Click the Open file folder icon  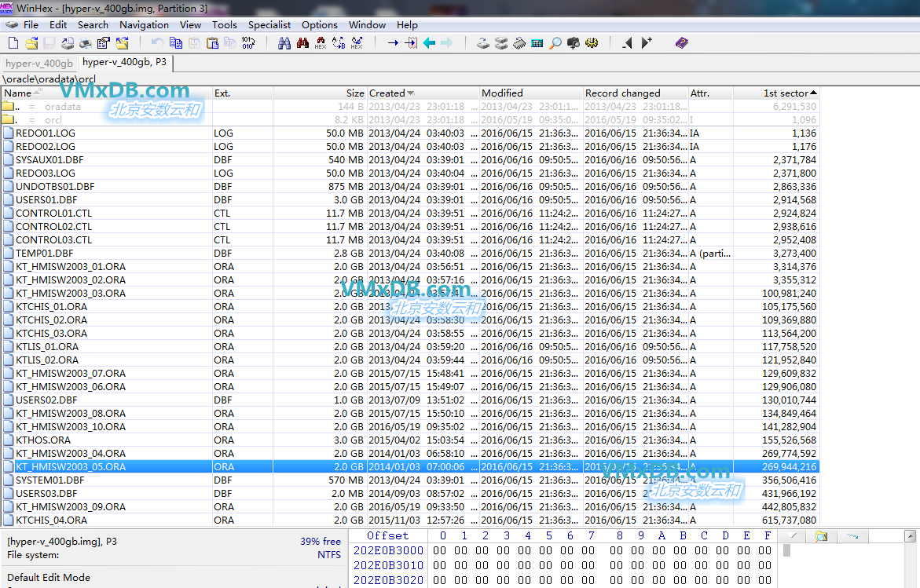click(x=31, y=43)
